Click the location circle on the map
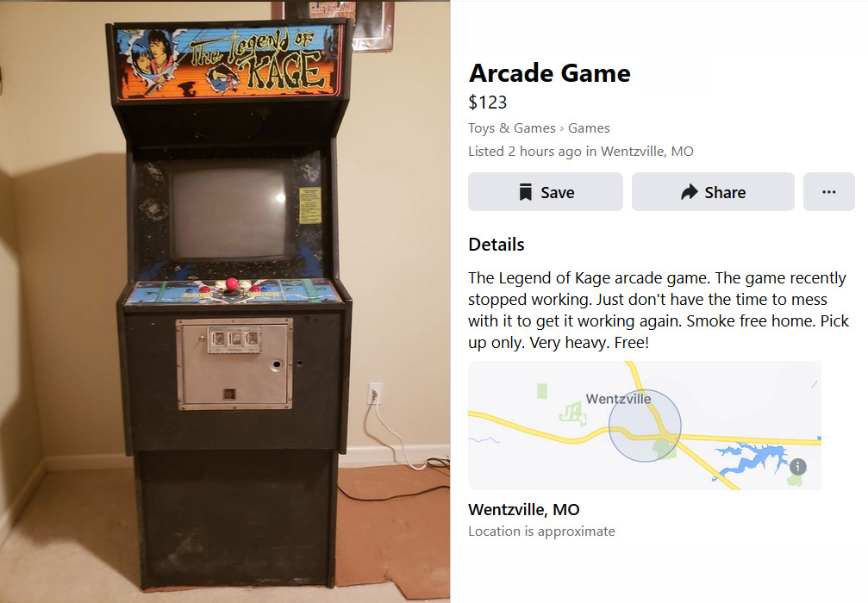The height and width of the screenshot is (603, 868). coord(645,426)
